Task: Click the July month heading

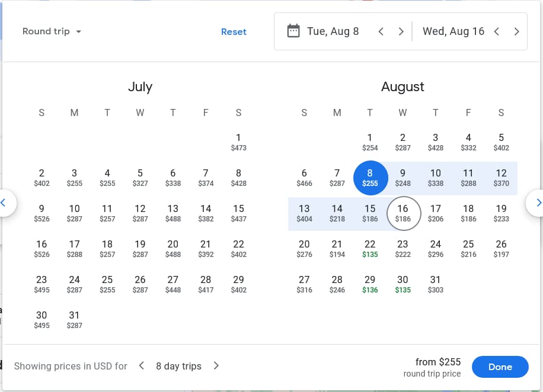Action: coord(140,86)
